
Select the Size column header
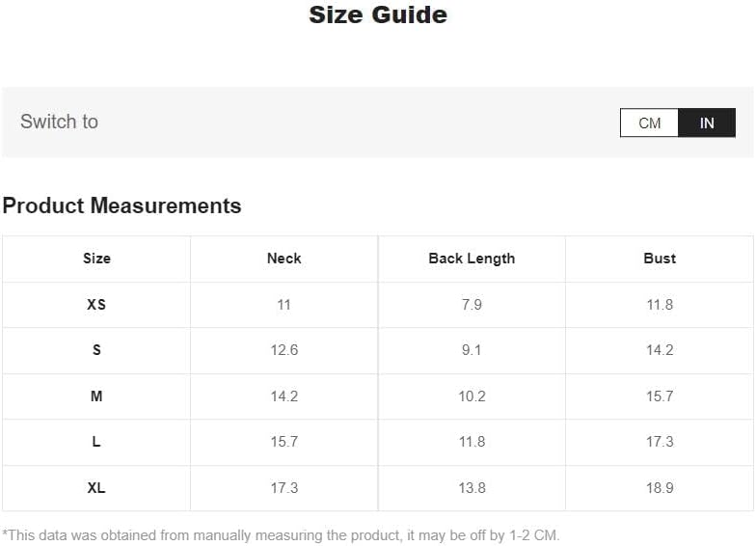[96, 259]
